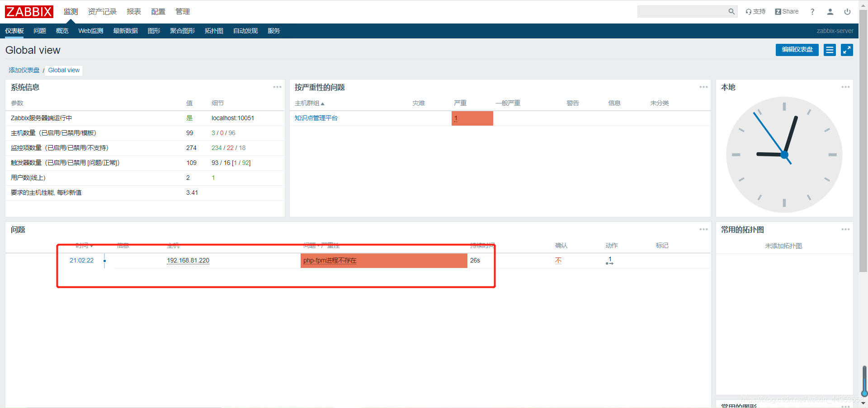Open the 监测 top menu

(71, 12)
